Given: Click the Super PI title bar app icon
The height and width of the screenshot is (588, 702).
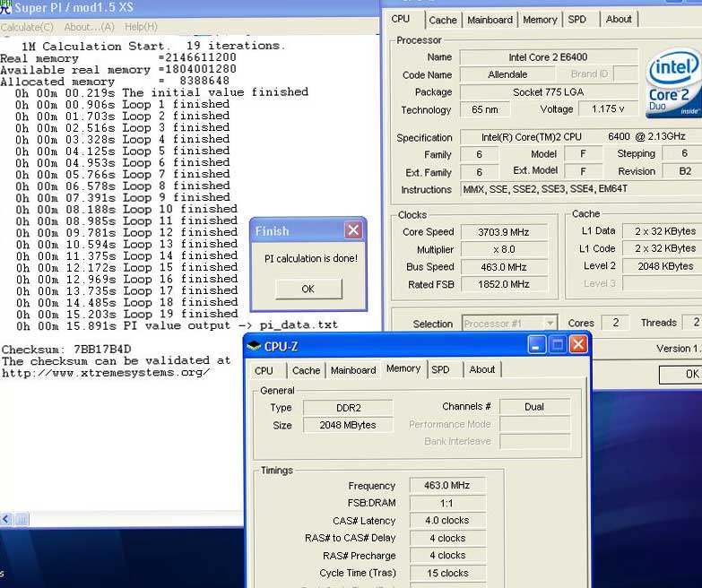Looking at the screenshot, I should pyautogui.click(x=5, y=6).
